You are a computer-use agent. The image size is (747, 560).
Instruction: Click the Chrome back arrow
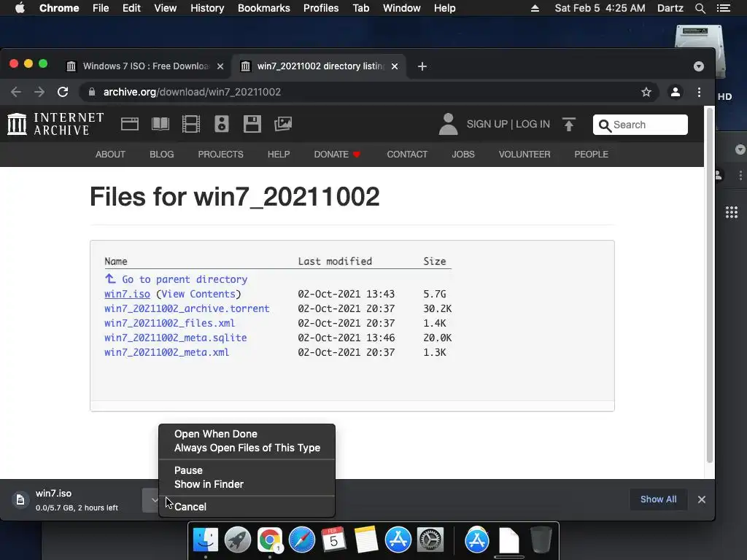[16, 92]
